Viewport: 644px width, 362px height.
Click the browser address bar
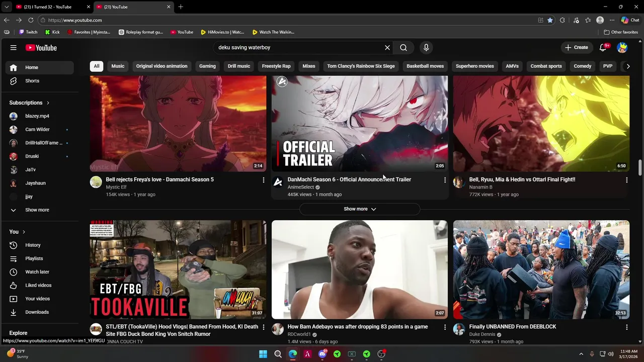287,20
